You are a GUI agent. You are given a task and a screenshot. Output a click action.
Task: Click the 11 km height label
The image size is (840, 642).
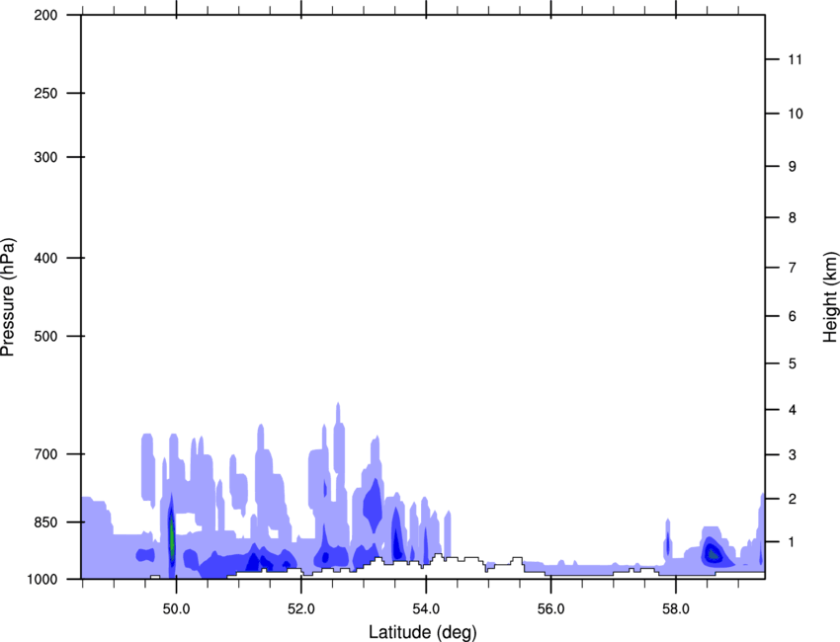(x=796, y=59)
